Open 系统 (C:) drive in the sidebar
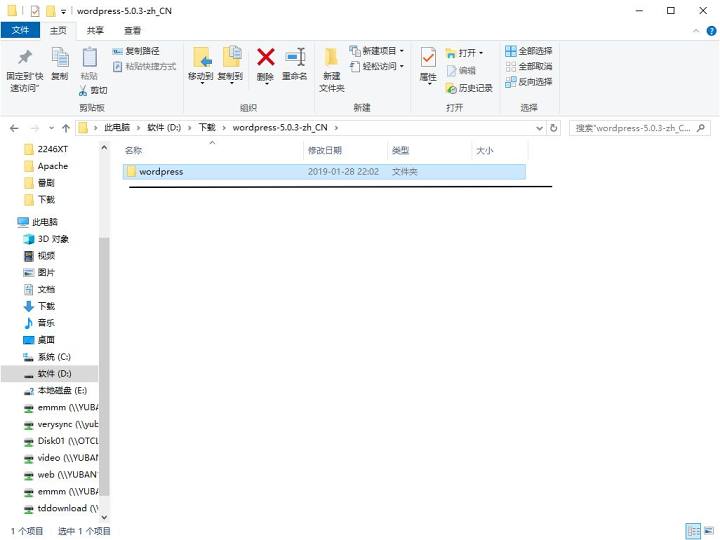 [54, 357]
